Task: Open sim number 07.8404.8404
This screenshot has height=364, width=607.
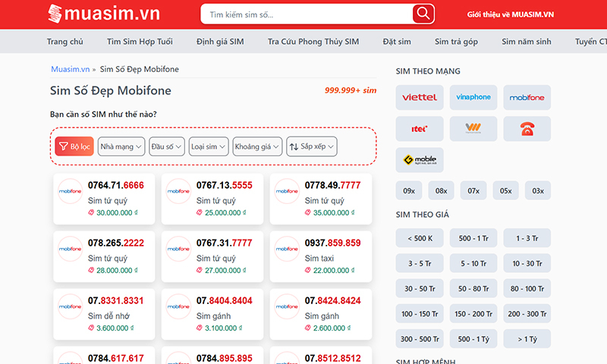Action: (x=224, y=300)
